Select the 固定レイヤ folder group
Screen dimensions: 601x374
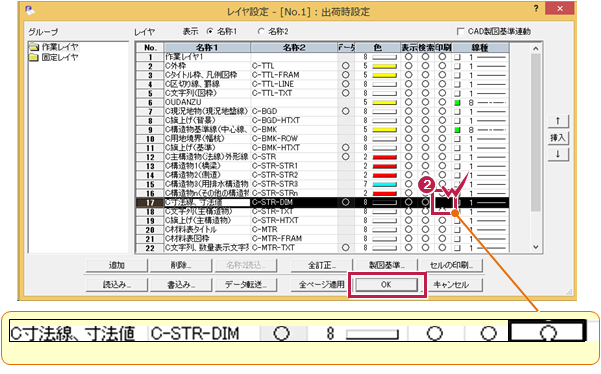[x=54, y=57]
